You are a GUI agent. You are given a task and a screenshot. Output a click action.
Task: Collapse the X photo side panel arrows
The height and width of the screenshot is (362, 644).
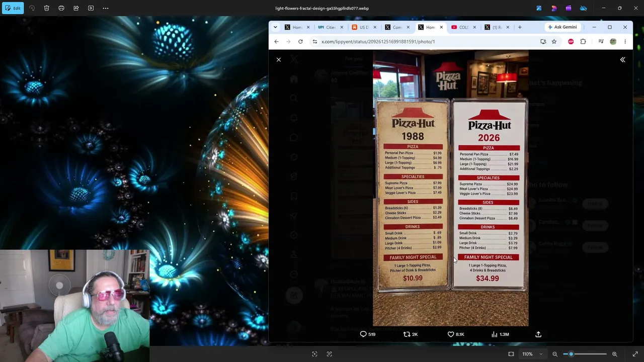622,60
